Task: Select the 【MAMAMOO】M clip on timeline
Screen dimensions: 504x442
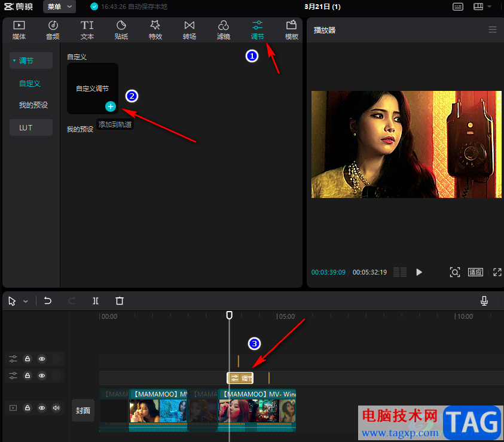Action: (158, 410)
